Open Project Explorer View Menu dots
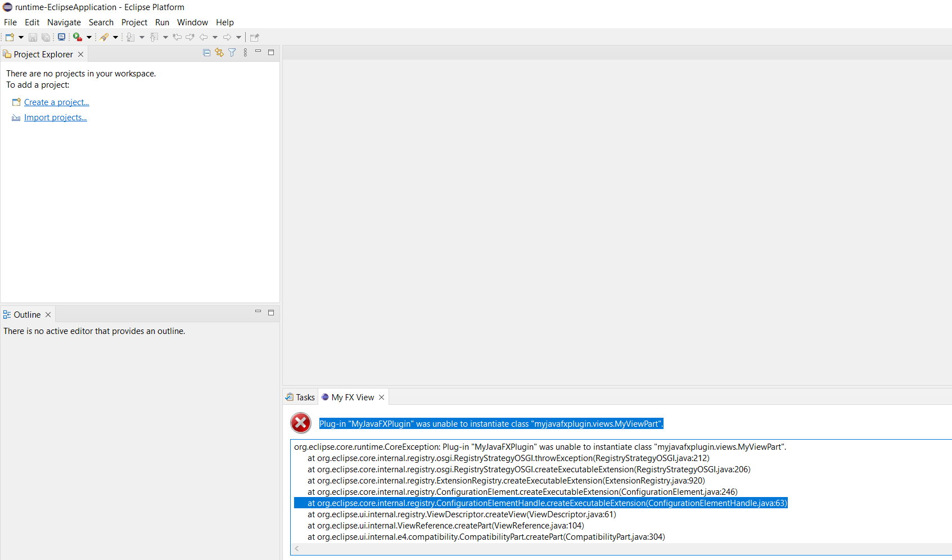The width and height of the screenshot is (952, 560). (x=245, y=52)
